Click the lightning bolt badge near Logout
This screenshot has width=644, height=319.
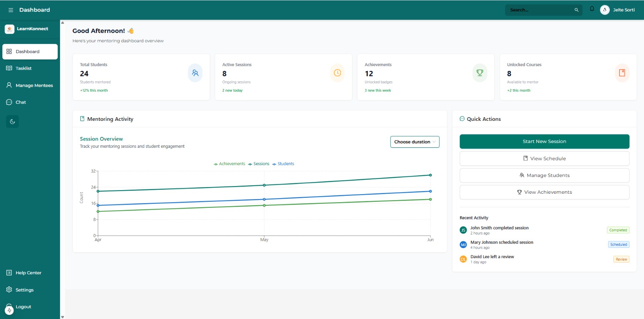click(x=9, y=310)
